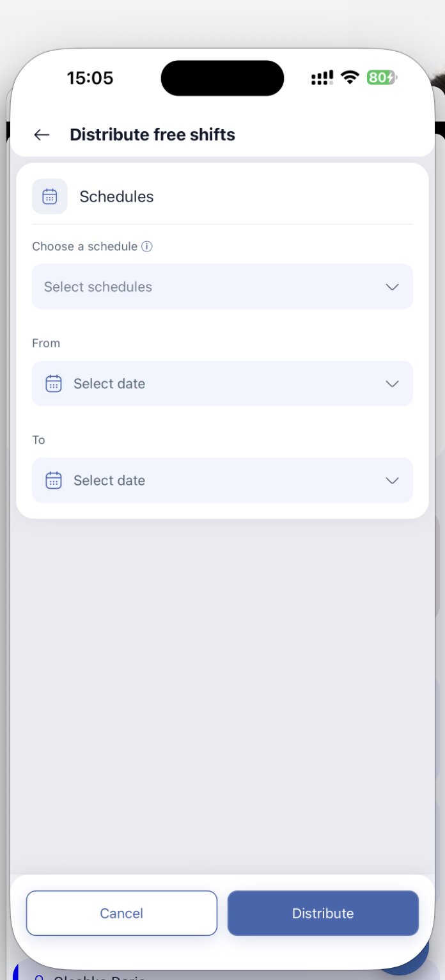This screenshot has width=445, height=980.
Task: Tap the Schedules section label
Action: pyautogui.click(x=116, y=196)
